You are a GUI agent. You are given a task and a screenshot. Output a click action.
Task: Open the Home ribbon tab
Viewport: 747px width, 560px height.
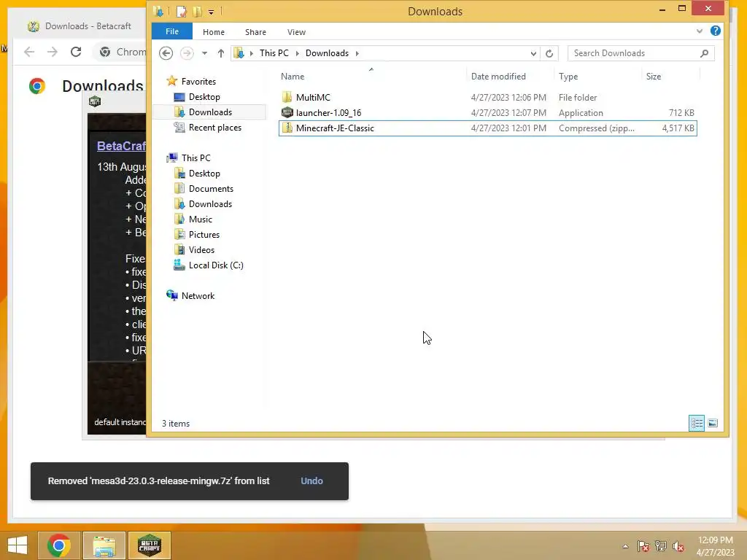click(214, 32)
